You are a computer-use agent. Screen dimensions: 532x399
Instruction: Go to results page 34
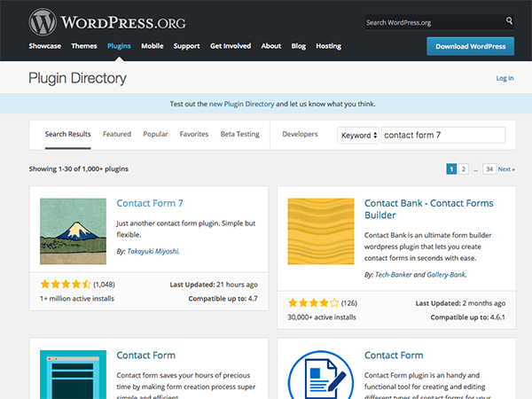click(489, 169)
